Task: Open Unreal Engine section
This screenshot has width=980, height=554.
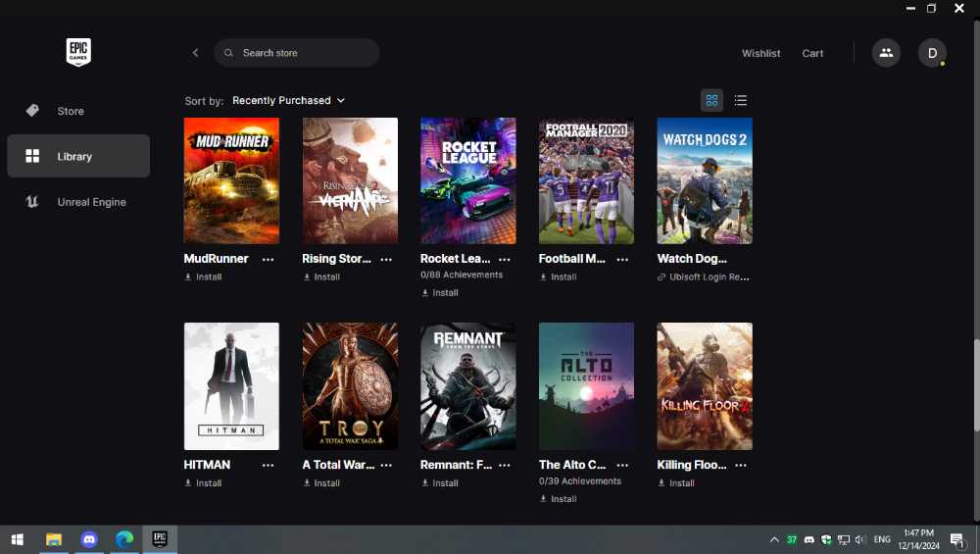Action: pyautogui.click(x=78, y=202)
